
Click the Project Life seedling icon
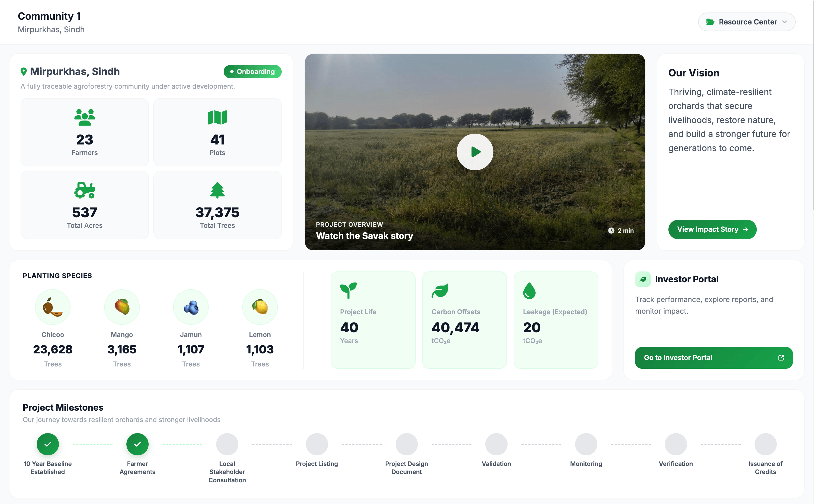348,290
